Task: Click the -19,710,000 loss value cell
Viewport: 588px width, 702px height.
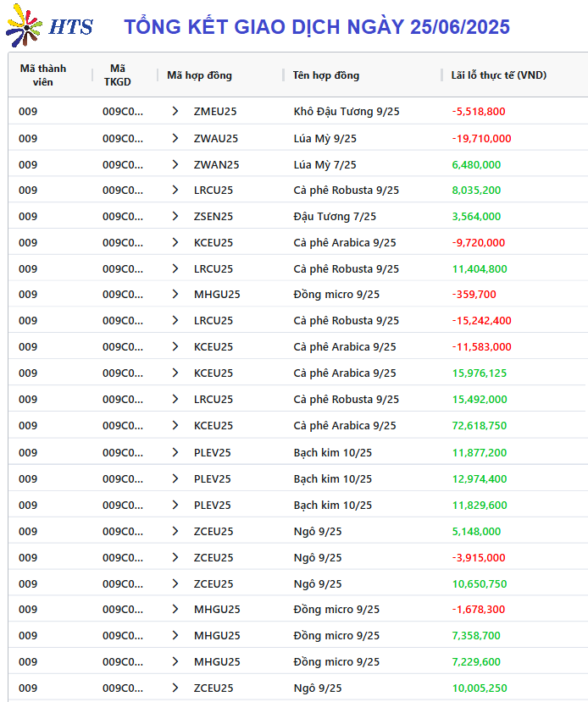Action: [x=481, y=138]
